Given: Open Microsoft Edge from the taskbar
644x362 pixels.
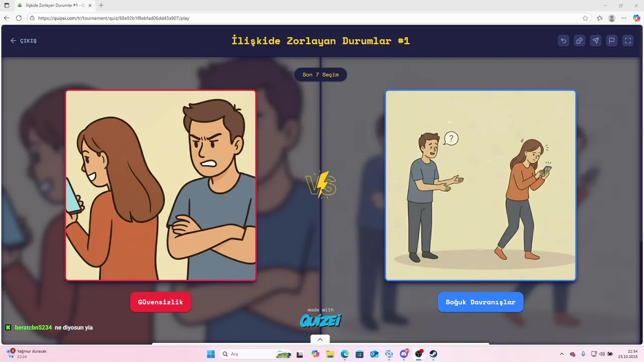Looking at the screenshot, I should pos(345,354).
